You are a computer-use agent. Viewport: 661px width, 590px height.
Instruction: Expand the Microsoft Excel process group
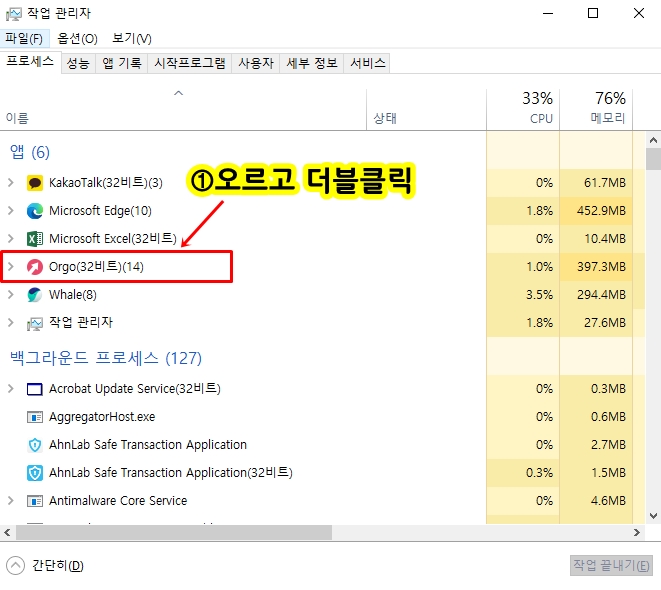[11, 239]
